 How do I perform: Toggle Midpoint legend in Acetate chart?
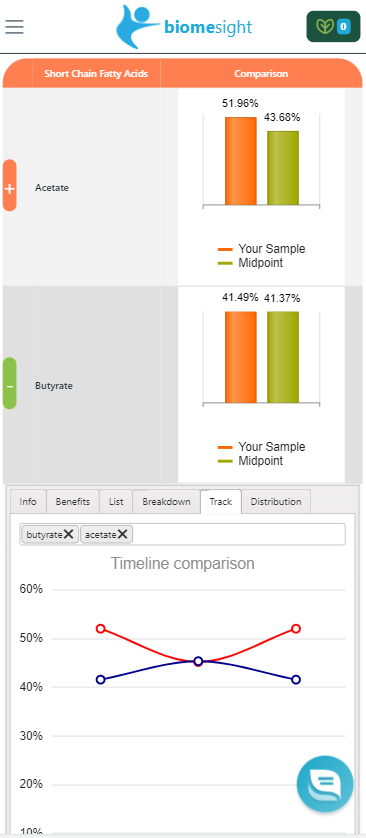click(251, 263)
